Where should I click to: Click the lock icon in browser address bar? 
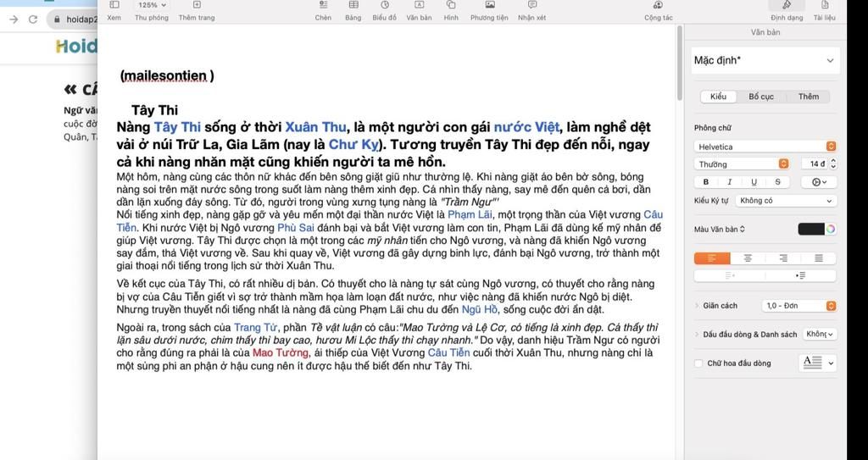(57, 19)
